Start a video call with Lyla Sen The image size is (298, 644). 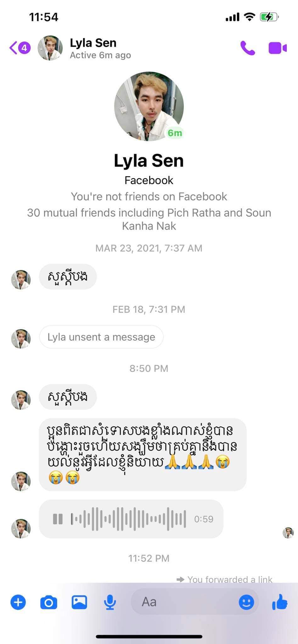click(x=277, y=48)
